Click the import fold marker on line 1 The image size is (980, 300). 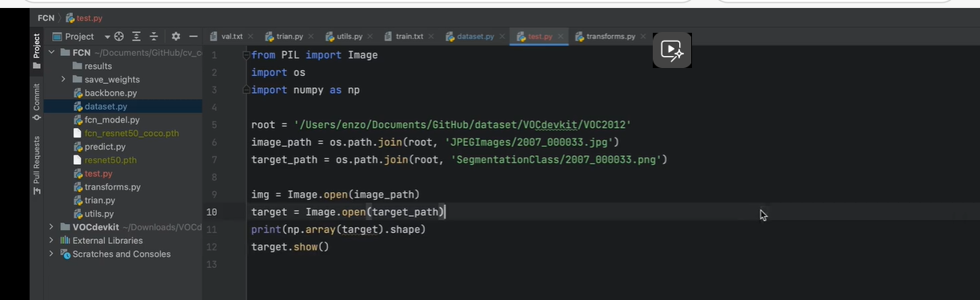246,55
